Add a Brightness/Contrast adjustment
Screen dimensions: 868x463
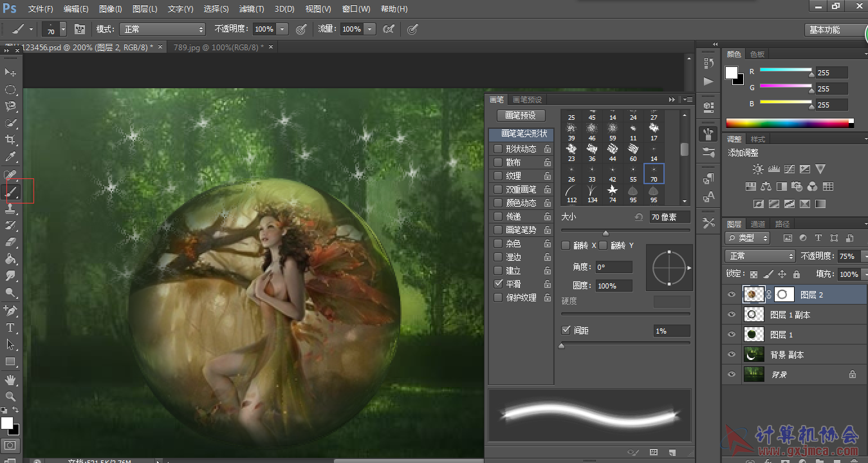click(758, 169)
